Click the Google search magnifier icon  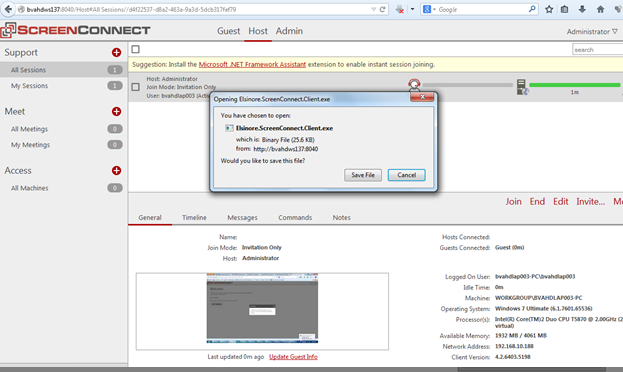(x=532, y=9)
